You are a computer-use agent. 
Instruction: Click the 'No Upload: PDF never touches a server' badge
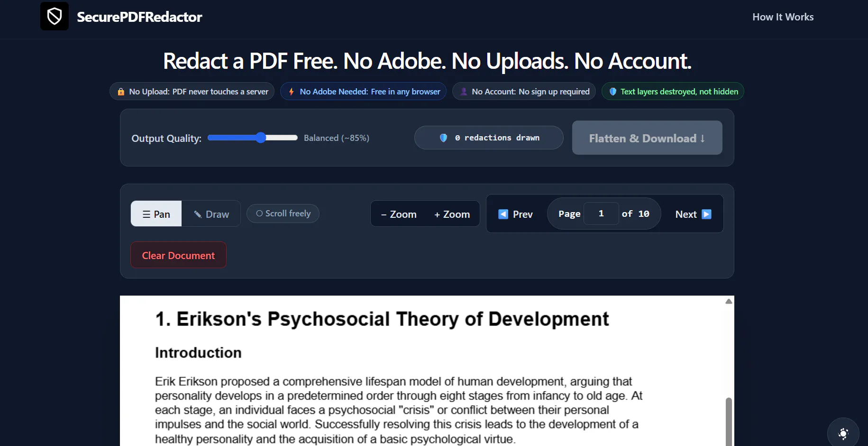(x=192, y=92)
